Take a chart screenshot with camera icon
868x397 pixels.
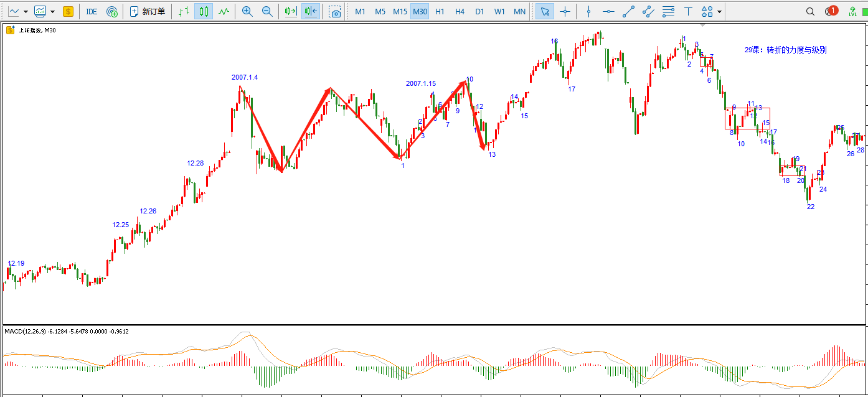pyautogui.click(x=335, y=11)
